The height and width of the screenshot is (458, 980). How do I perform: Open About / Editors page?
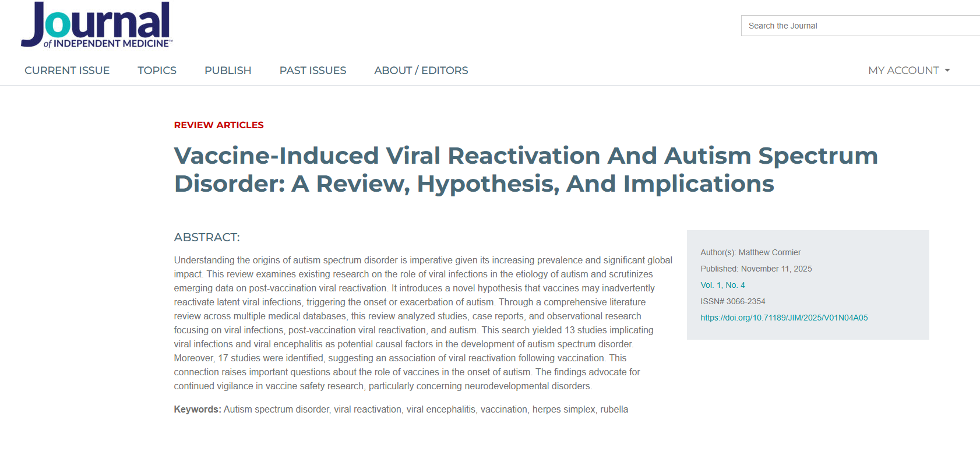point(421,71)
